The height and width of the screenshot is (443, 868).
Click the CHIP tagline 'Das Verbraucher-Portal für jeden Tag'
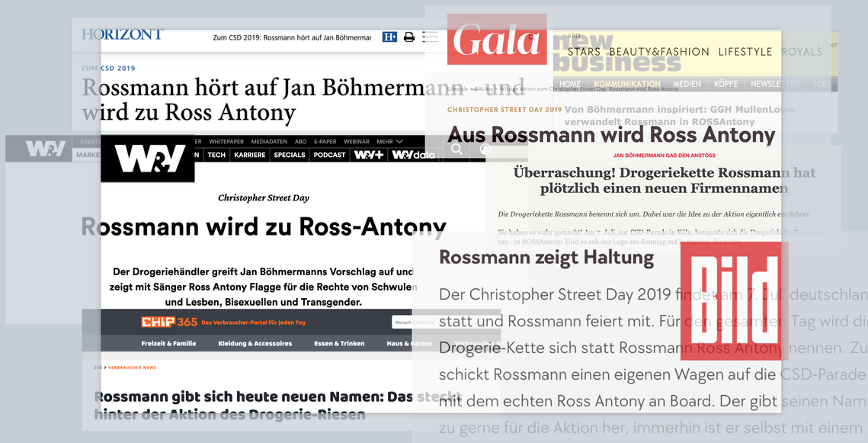254,323
